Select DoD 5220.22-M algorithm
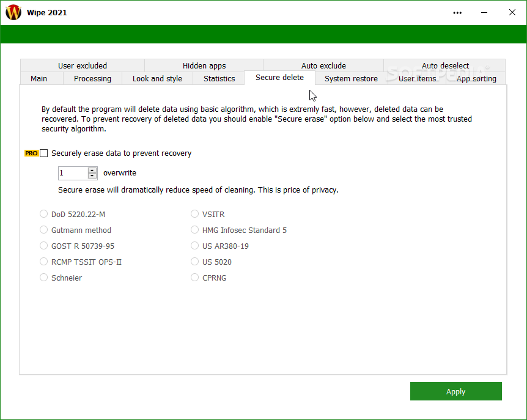 [72, 214]
